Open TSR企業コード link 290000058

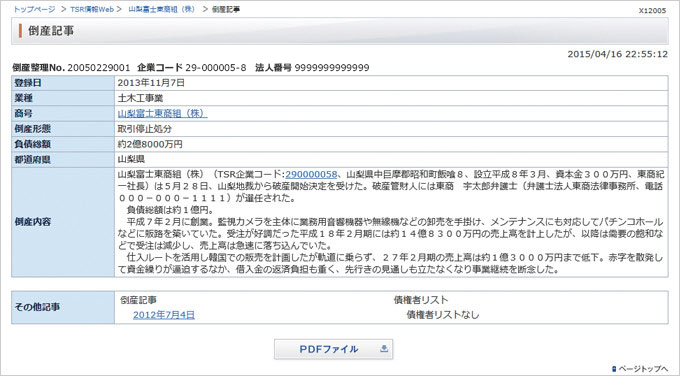click(311, 174)
